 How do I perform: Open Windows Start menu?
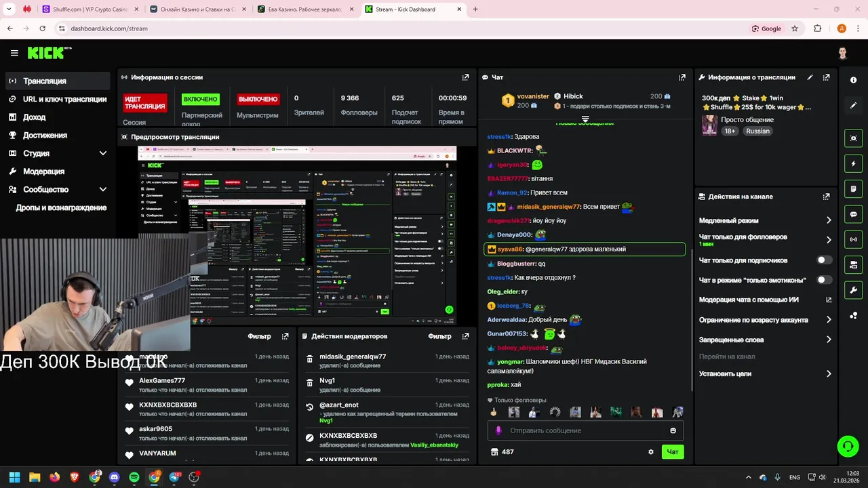point(14,477)
